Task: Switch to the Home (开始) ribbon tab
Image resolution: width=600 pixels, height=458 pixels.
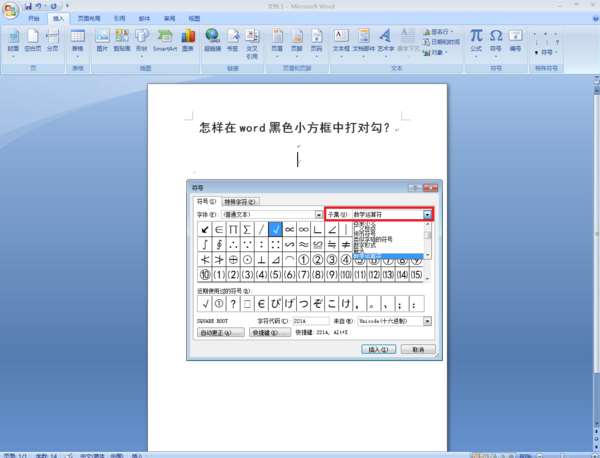Action: [x=34, y=18]
